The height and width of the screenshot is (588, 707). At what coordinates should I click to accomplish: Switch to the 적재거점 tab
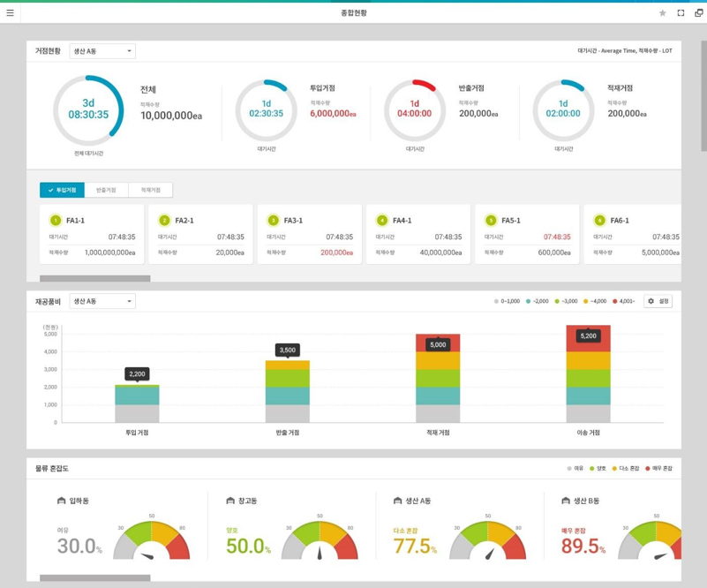150,190
